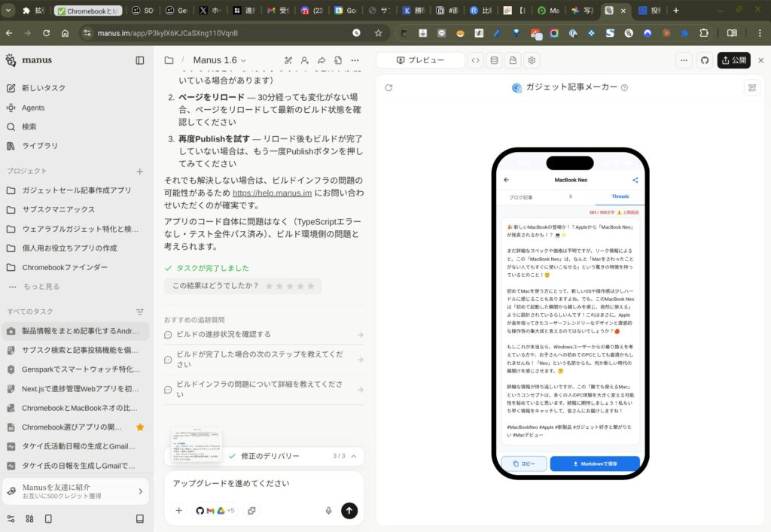Collapse the 修正のデリバリー progress panel

coord(354,456)
